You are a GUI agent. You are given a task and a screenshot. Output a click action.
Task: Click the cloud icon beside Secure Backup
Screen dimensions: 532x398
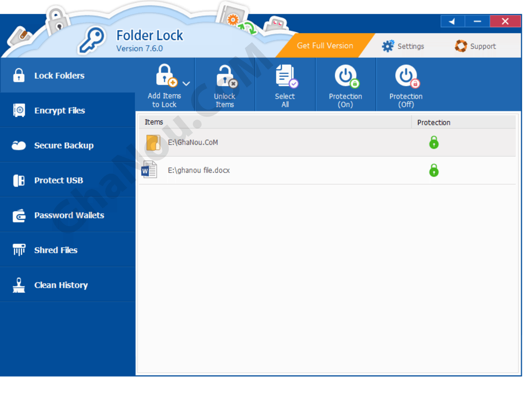[19, 145]
